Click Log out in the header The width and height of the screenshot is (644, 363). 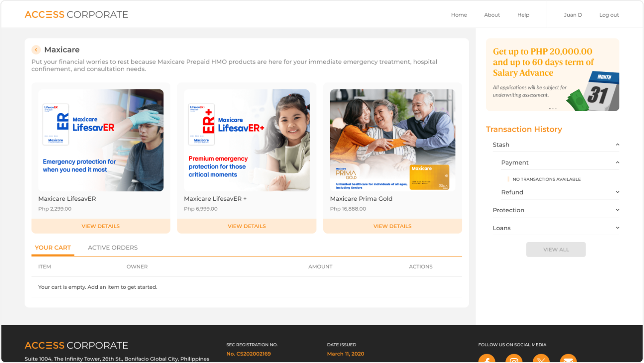[x=609, y=15]
